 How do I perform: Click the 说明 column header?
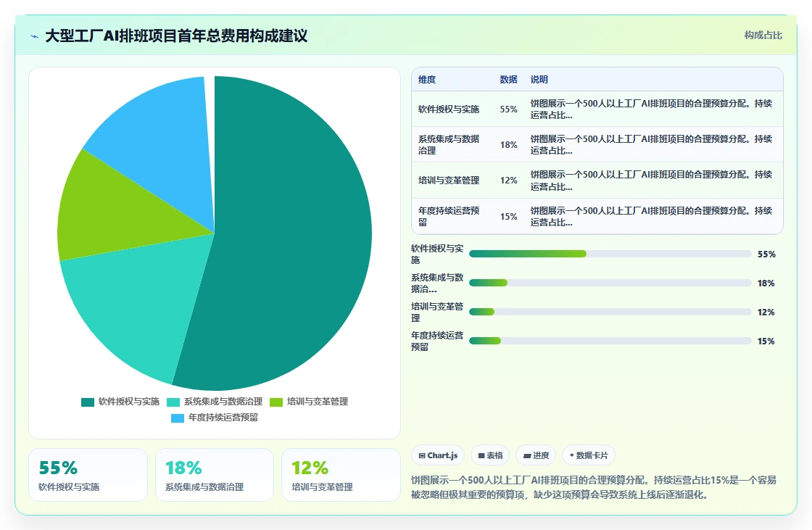(x=539, y=80)
